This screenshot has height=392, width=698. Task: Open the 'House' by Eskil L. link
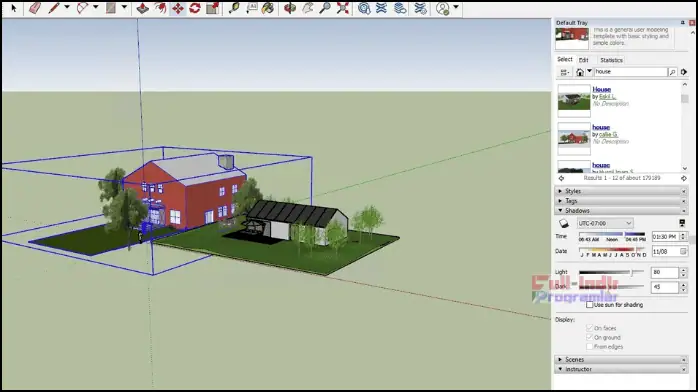pyautogui.click(x=601, y=89)
